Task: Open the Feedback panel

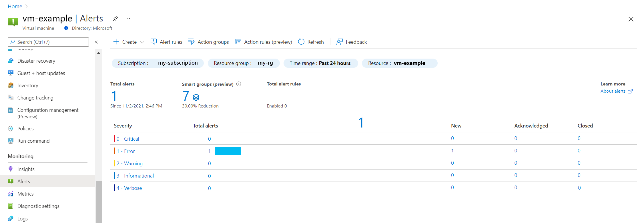Action: tap(352, 42)
